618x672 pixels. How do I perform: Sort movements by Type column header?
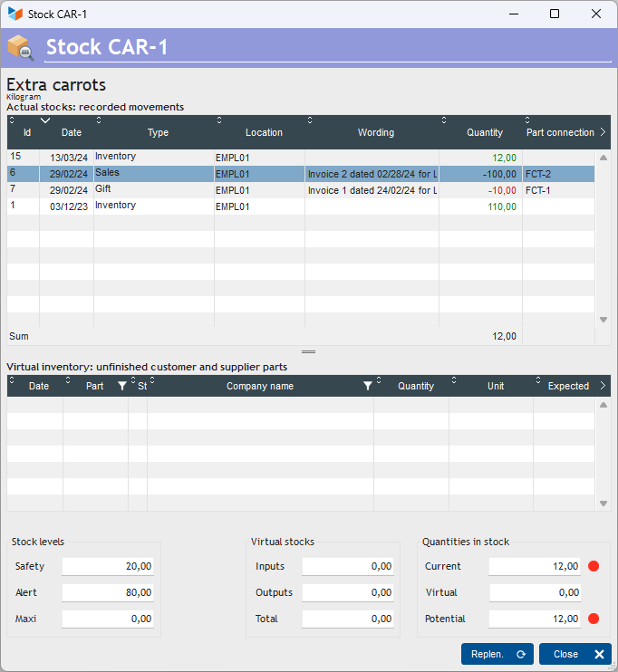(158, 133)
